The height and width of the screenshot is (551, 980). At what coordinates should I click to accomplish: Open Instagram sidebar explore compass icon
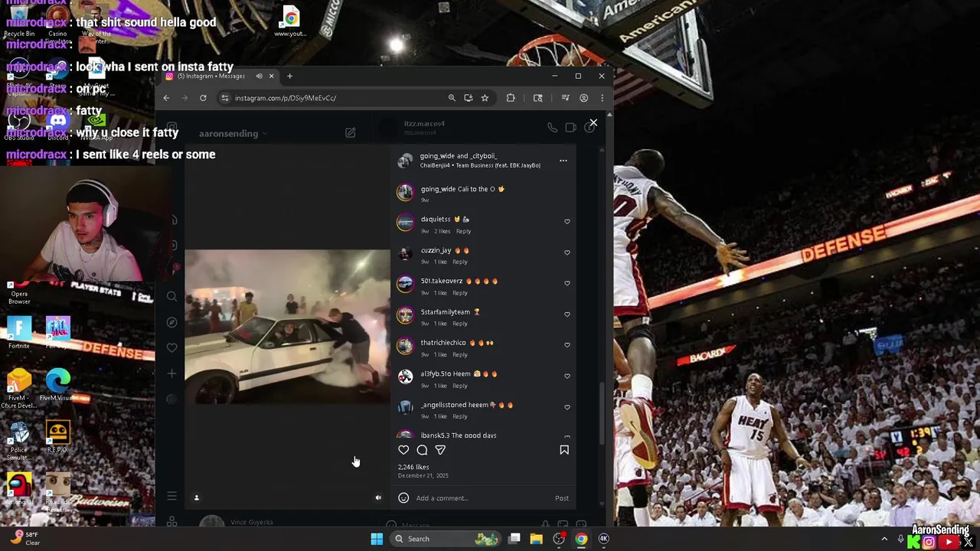click(x=171, y=322)
